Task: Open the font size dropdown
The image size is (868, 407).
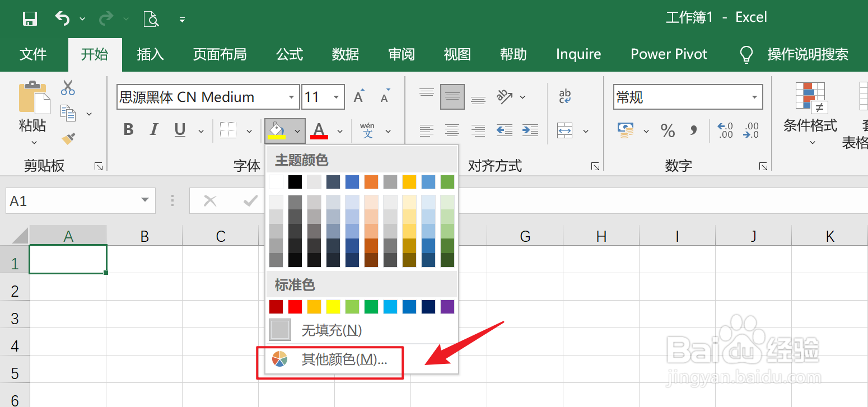Action: pos(335,96)
